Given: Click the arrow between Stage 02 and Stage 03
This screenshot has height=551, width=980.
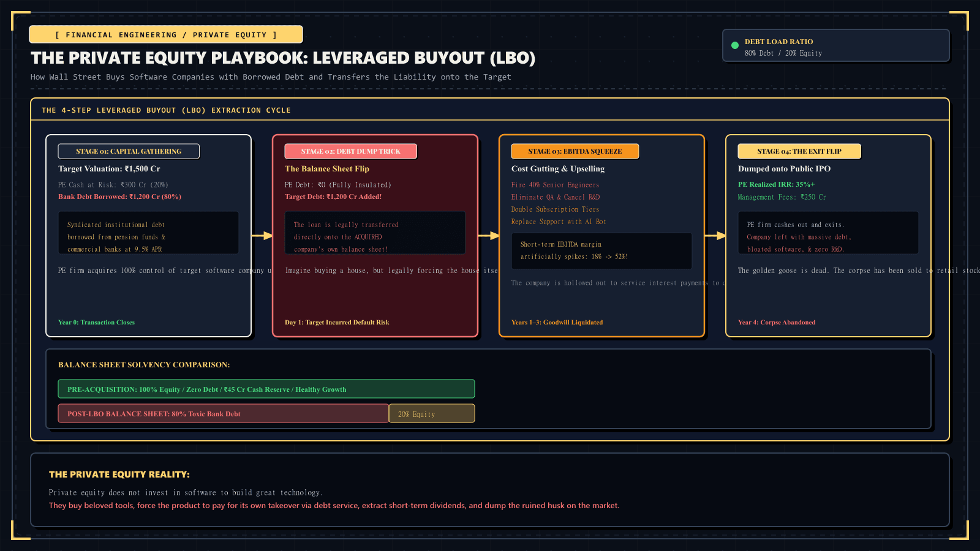Looking at the screenshot, I should [489, 236].
